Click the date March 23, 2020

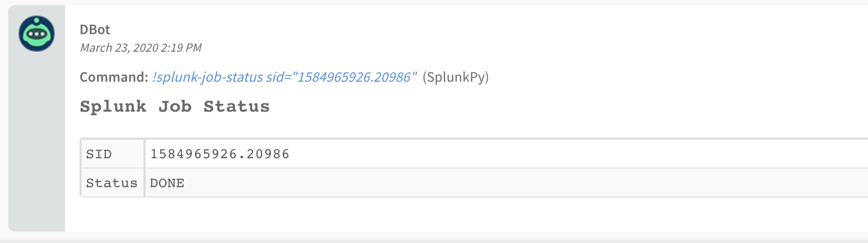tap(119, 48)
